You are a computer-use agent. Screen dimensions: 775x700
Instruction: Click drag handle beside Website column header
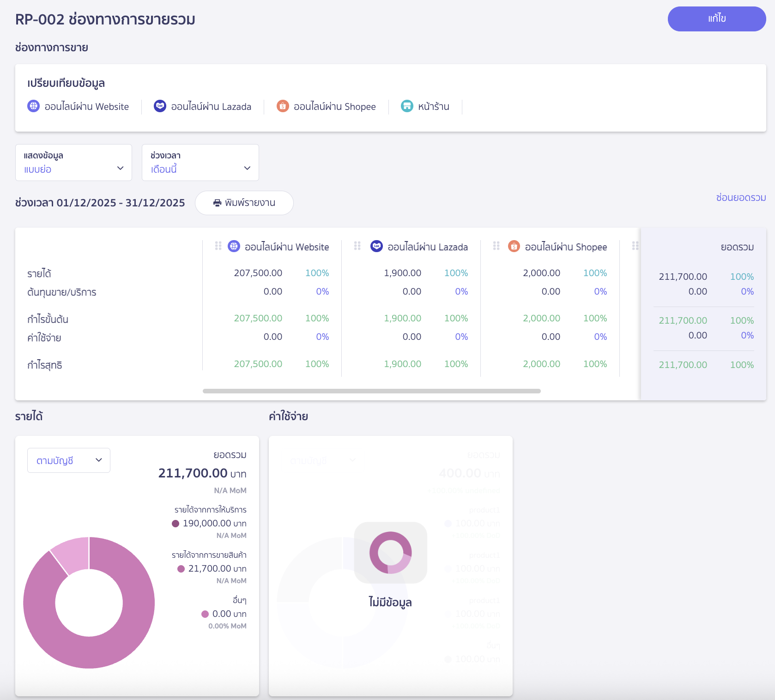coord(218,246)
